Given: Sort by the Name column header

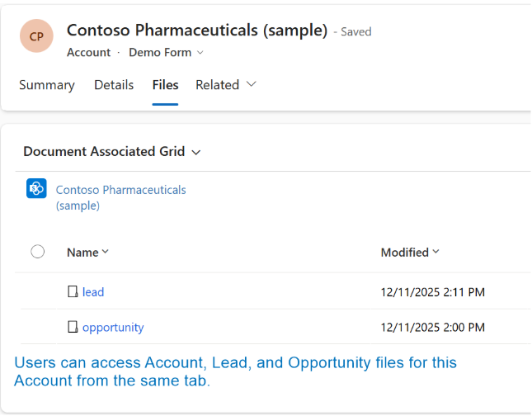Looking at the screenshot, I should (x=87, y=253).
